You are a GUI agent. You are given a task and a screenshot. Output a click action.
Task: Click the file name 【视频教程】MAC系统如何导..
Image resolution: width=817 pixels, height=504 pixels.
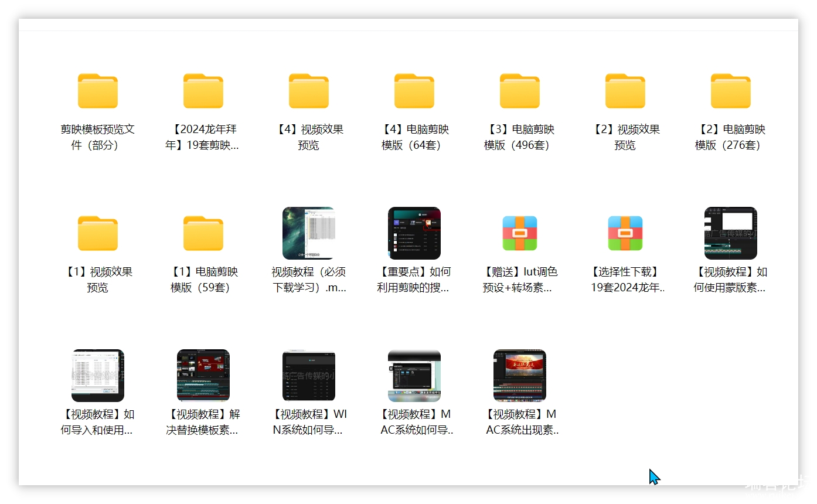point(417,422)
